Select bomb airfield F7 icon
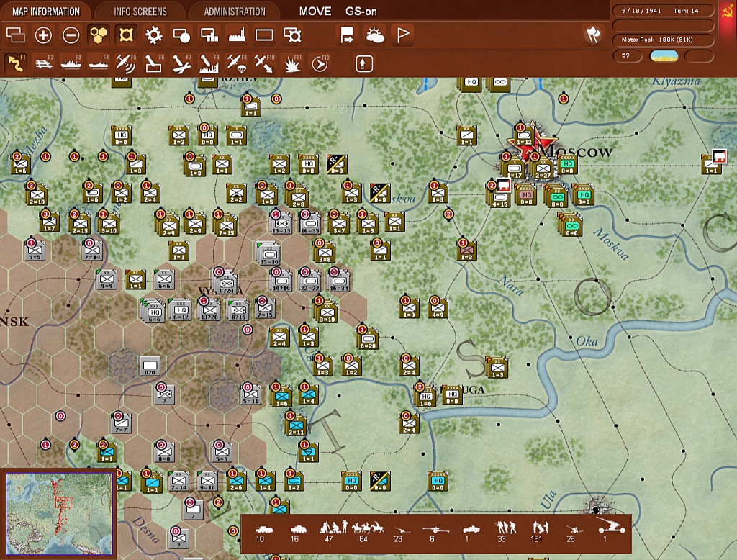Image resolution: width=737 pixels, height=560 pixels. [181, 63]
